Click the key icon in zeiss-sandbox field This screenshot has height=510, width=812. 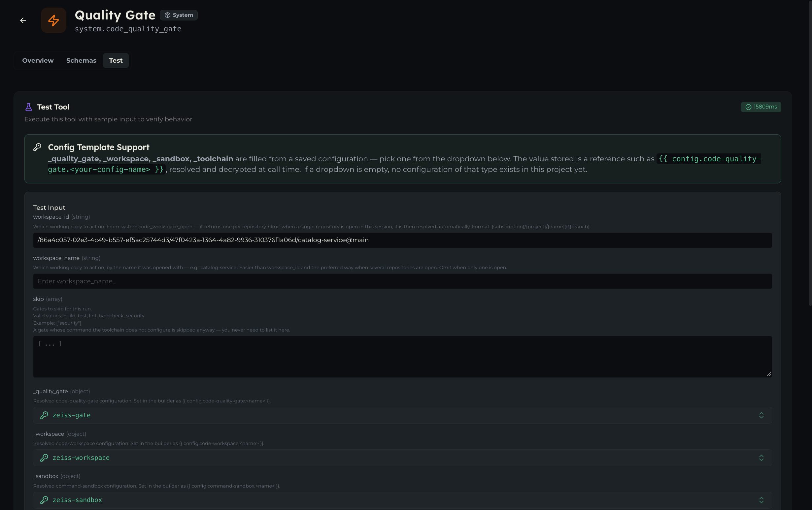[44, 500]
